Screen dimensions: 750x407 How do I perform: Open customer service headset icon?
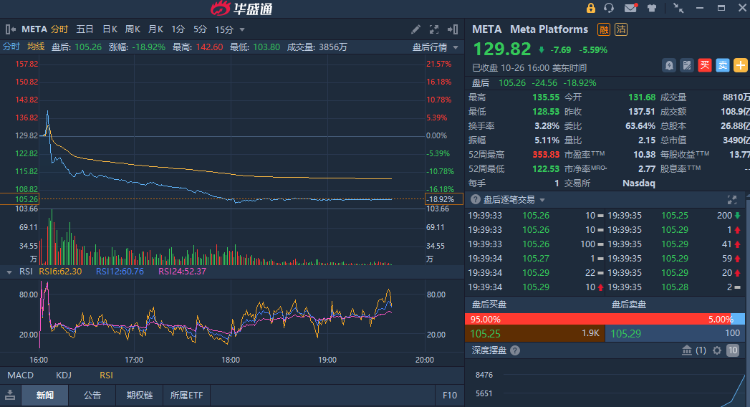[x=609, y=8]
